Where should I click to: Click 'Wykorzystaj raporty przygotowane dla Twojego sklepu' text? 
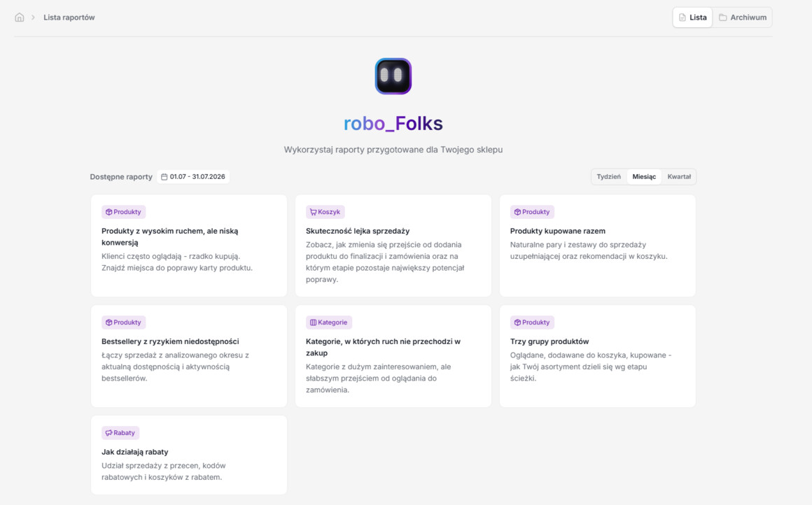point(393,150)
